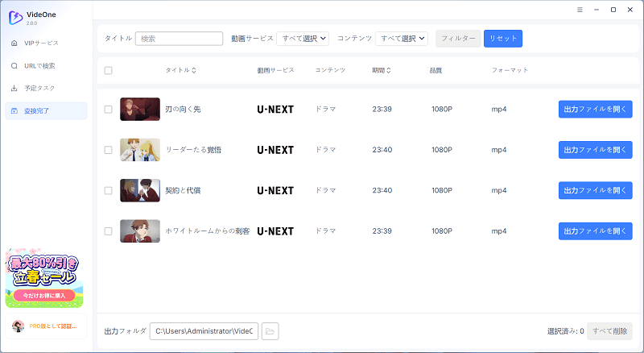Screen dimensions: 644x353
Task: Expand the コンテンツ dropdown
Action: pyautogui.click(x=401, y=39)
